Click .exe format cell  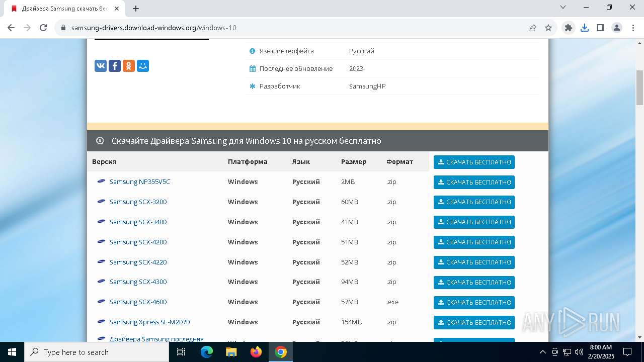[x=392, y=302]
